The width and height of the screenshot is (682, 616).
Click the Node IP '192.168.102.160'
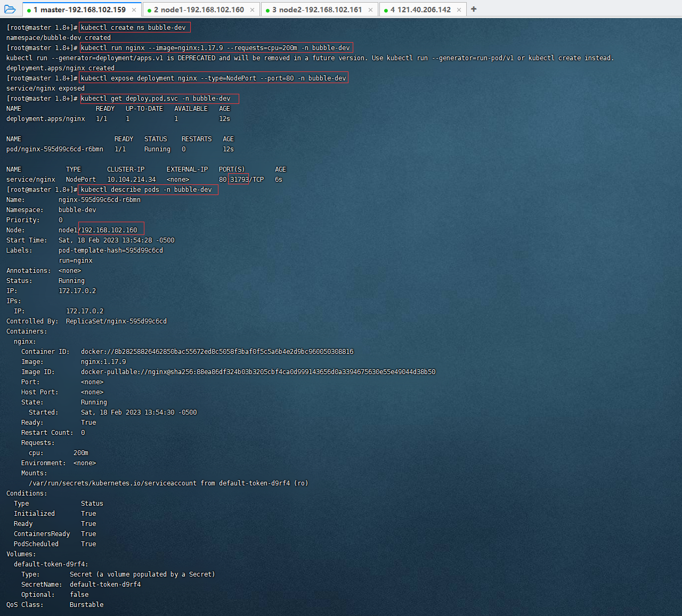point(109,230)
